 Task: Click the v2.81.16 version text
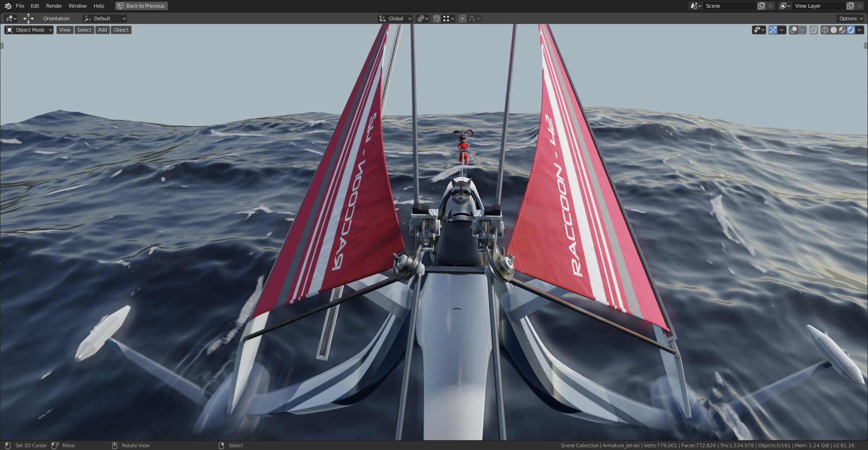[844, 445]
